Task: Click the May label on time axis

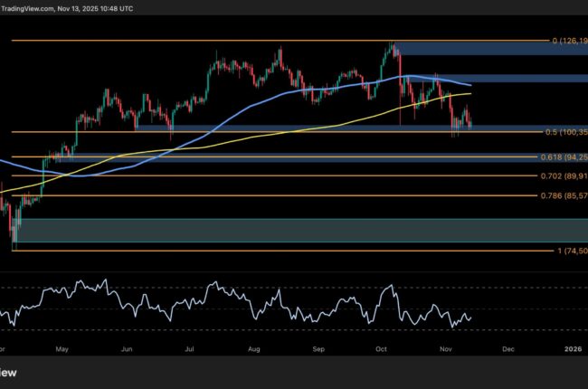Action: tap(62, 346)
